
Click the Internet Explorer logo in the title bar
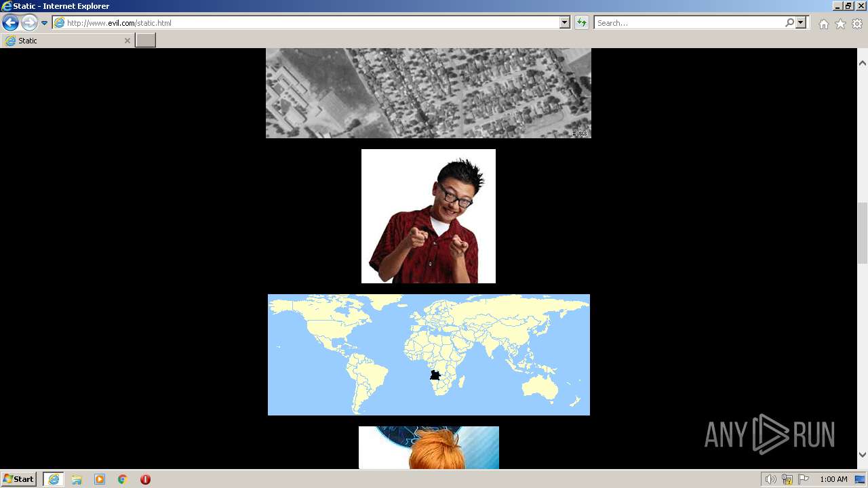coord(7,6)
